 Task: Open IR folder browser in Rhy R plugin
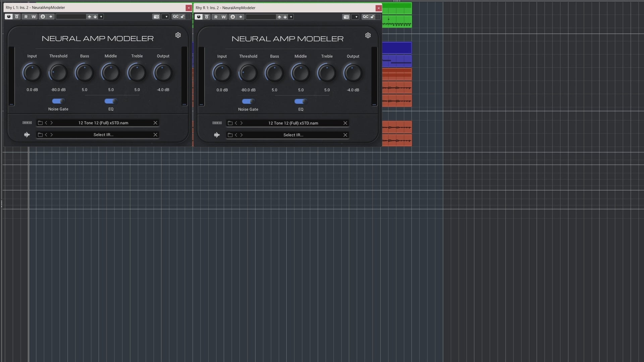[x=230, y=135]
